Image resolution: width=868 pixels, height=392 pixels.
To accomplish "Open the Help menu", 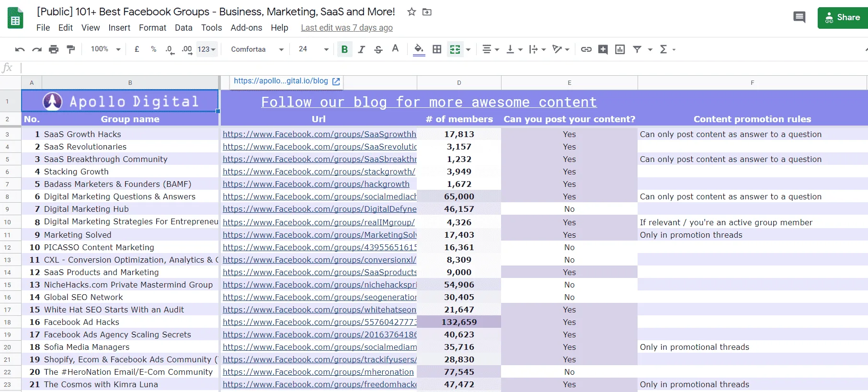I will [x=279, y=28].
